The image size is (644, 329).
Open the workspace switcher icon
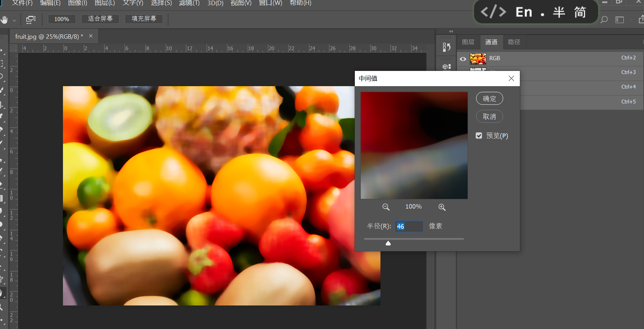click(x=619, y=20)
